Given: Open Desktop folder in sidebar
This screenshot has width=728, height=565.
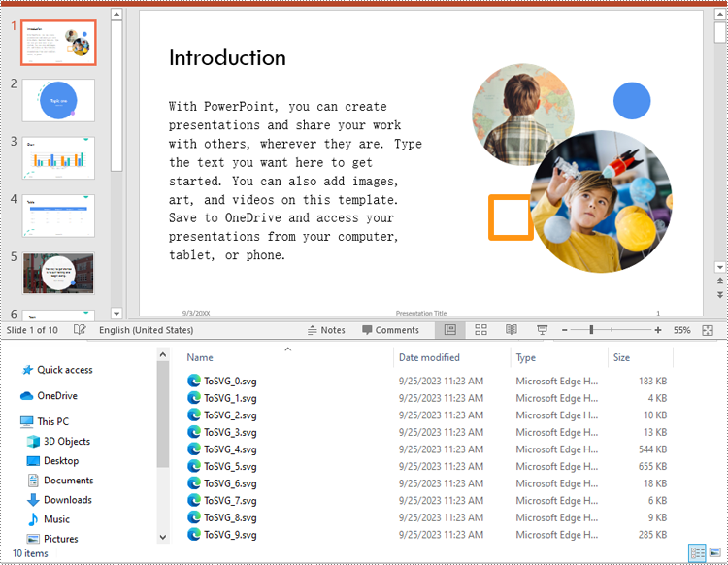Looking at the screenshot, I should pos(53,460).
